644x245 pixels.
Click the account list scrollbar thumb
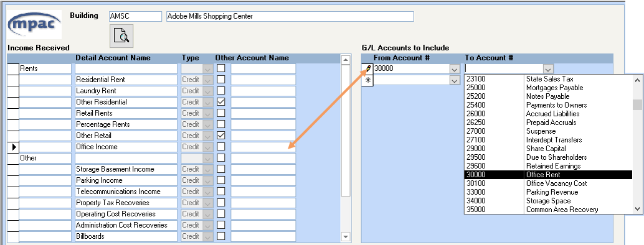click(x=637, y=104)
